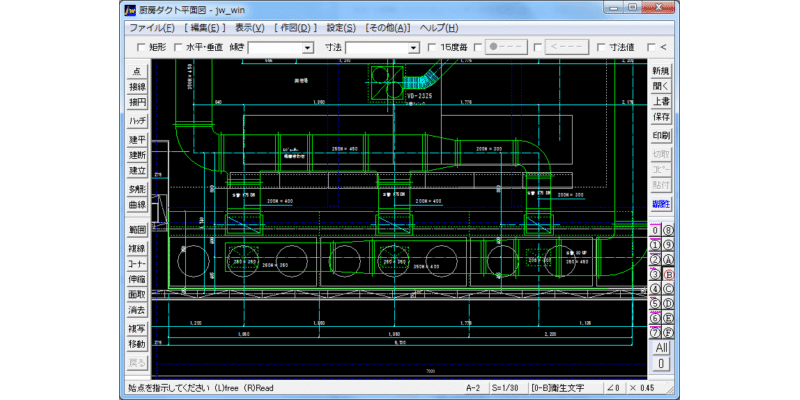
Task: Expand the 傾き angle dropdown
Action: pos(307,48)
